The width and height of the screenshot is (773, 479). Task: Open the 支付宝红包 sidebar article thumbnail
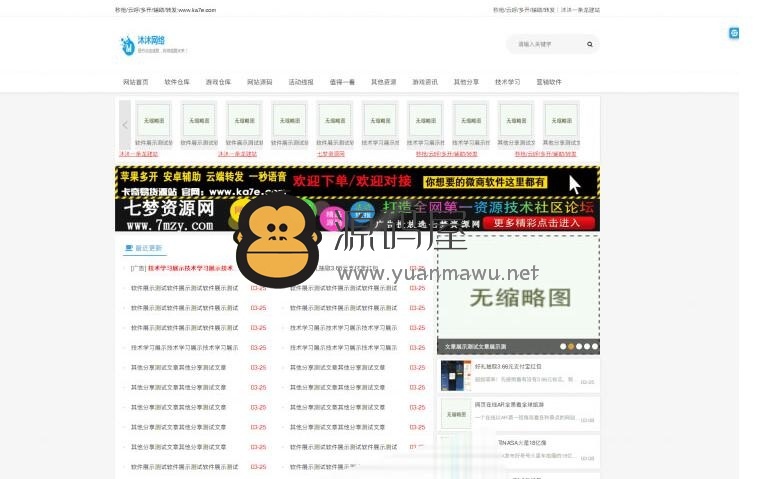(x=456, y=376)
